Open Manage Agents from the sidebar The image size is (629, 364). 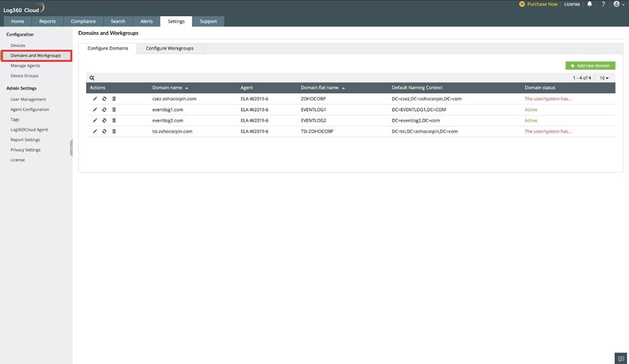point(25,65)
